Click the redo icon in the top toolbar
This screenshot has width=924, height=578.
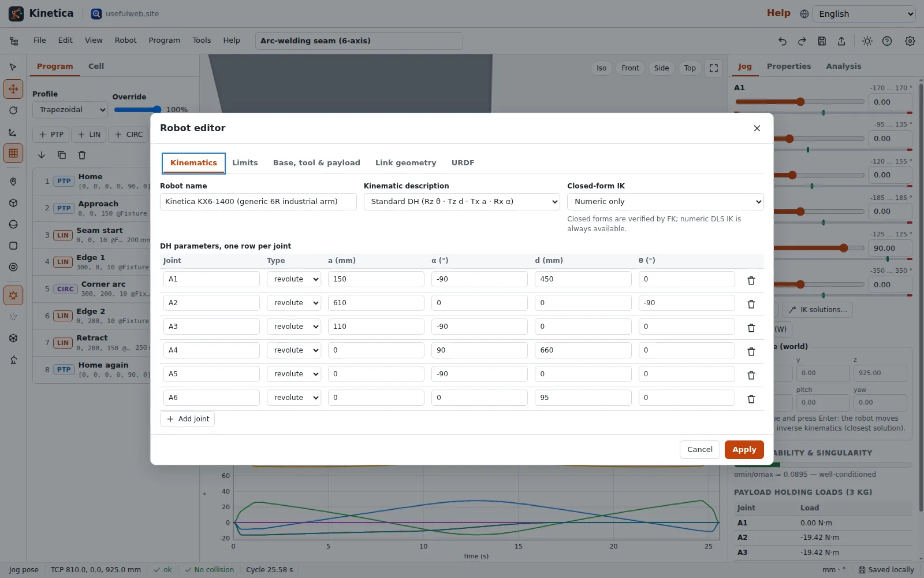[802, 41]
